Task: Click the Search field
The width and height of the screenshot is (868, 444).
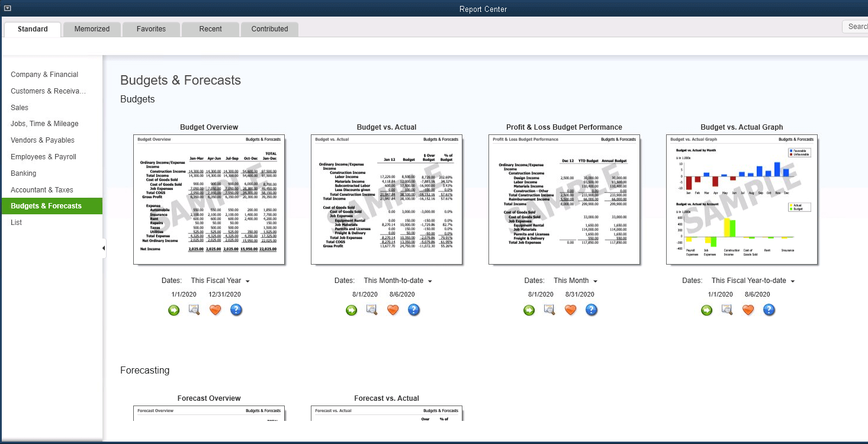Action: [856, 27]
